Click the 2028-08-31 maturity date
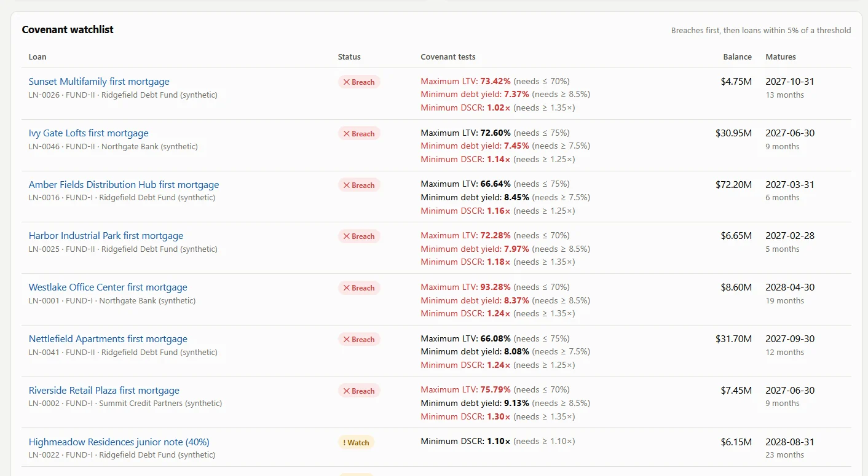 tap(790, 442)
